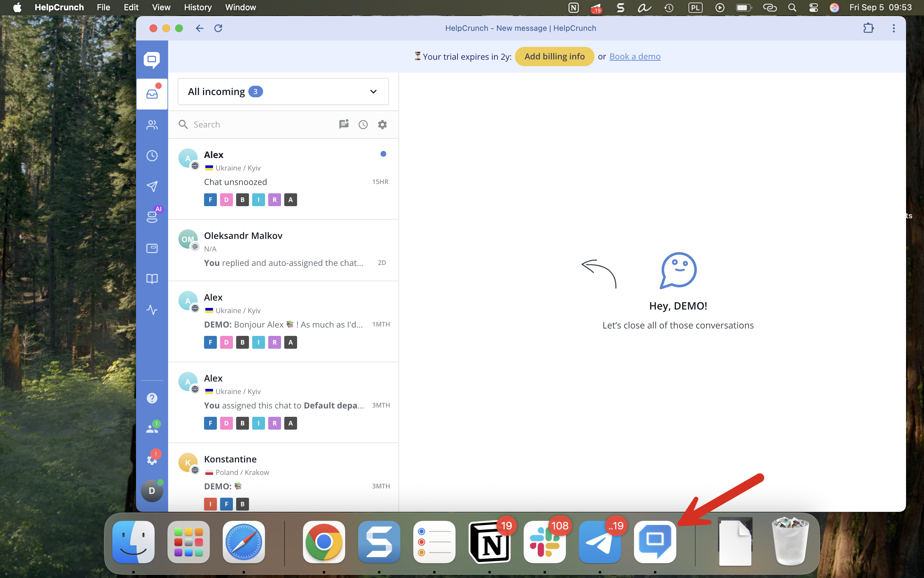Click the PL input source in menu bar
The height and width of the screenshot is (578, 924).
tap(695, 8)
